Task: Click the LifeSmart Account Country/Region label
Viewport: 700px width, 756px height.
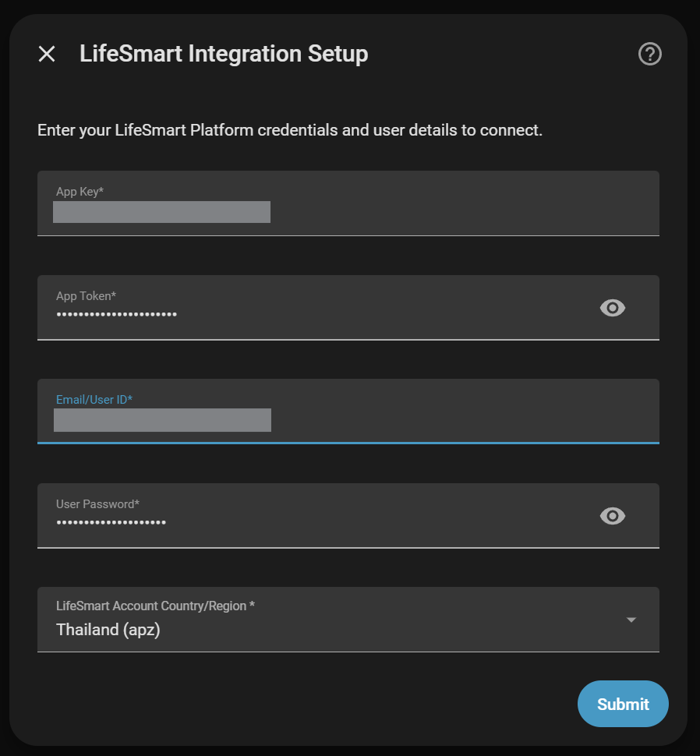Action: tap(155, 606)
